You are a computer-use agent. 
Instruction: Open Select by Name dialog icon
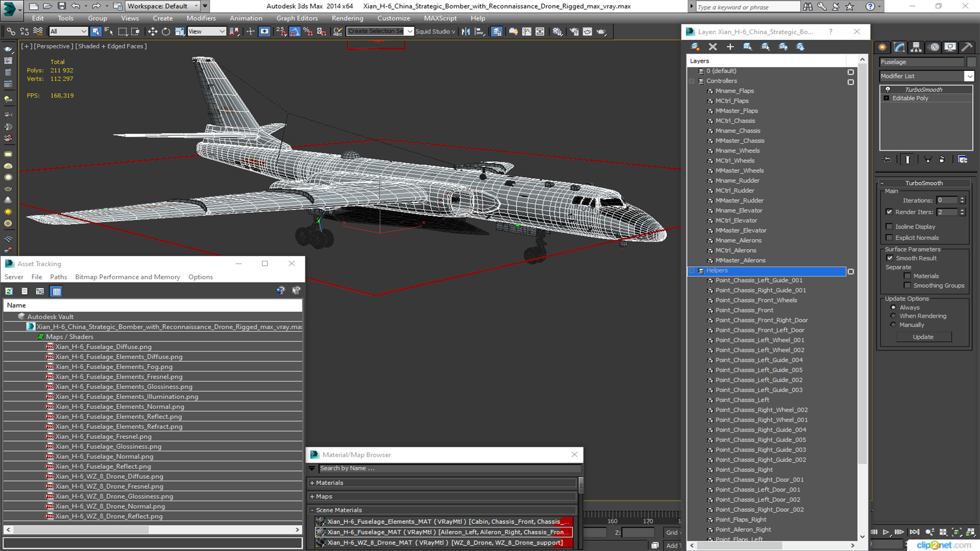pos(109,32)
